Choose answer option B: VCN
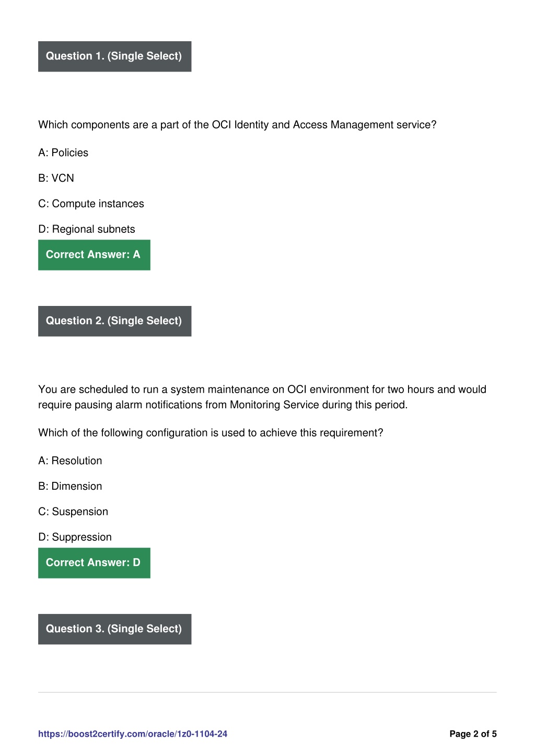The image size is (535, 756). pyautogui.click(x=56, y=179)
